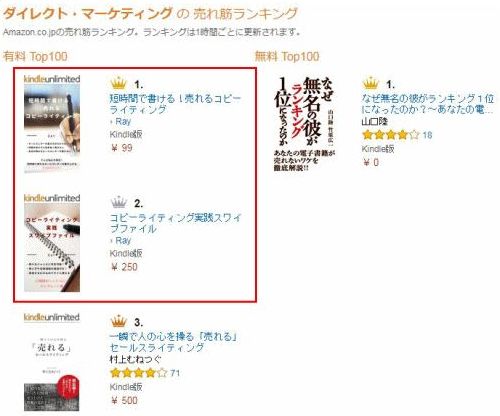The height and width of the screenshot is (416, 500).
Task: Switch to the 無料 Top100 tab
Action: 287,56
